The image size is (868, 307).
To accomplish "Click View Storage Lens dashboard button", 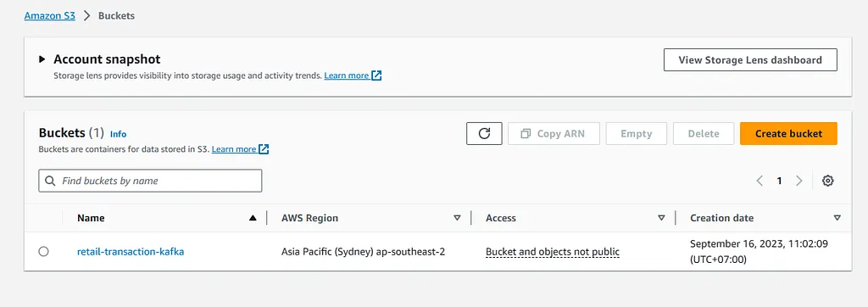I will (750, 60).
